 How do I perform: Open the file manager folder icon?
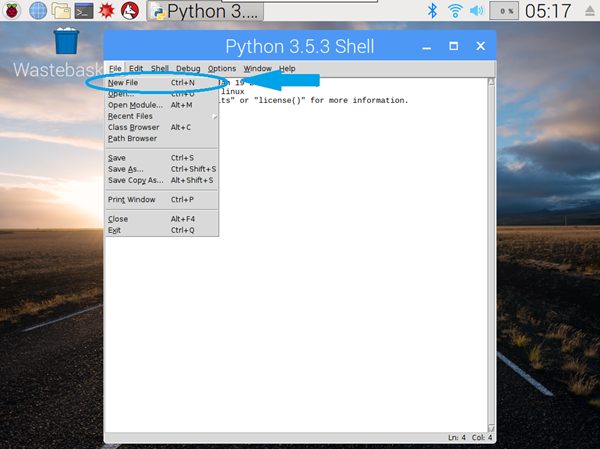[61, 11]
